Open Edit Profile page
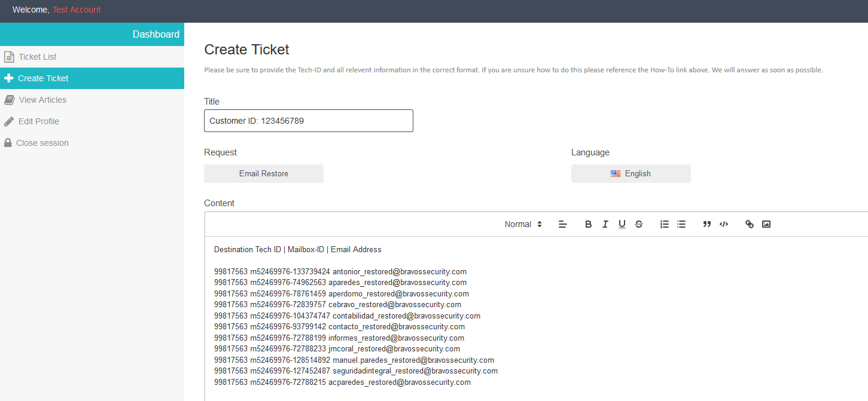The image size is (868, 401). coord(38,121)
